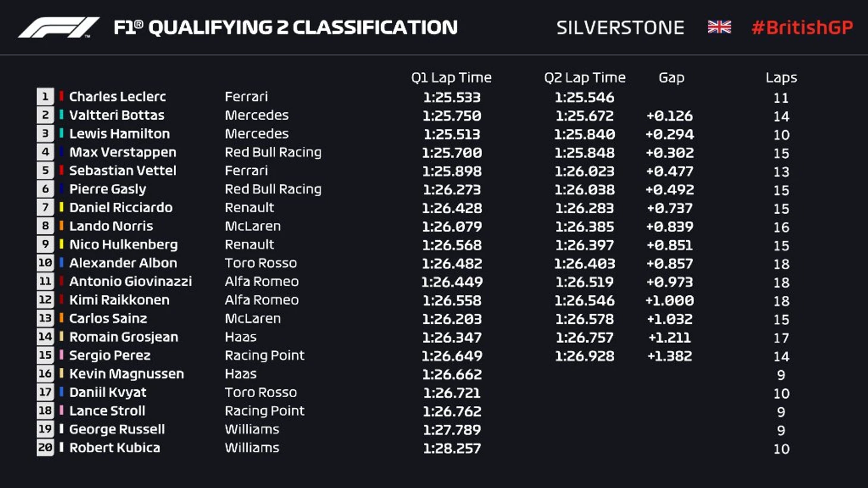Click Charles Leclerc's red team color bar
Viewport: 868px width, 488px height.
click(x=61, y=96)
